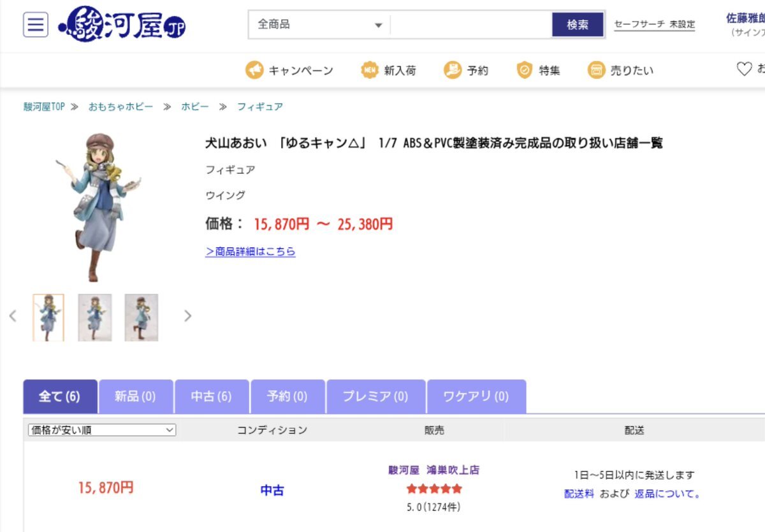This screenshot has height=532, width=765.
Task: Click the 特集 feature badge icon
Action: tap(525, 70)
